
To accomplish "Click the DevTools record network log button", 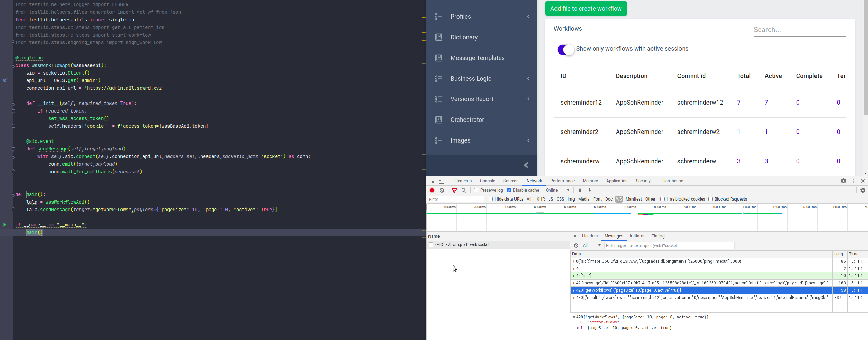I will pos(432,190).
